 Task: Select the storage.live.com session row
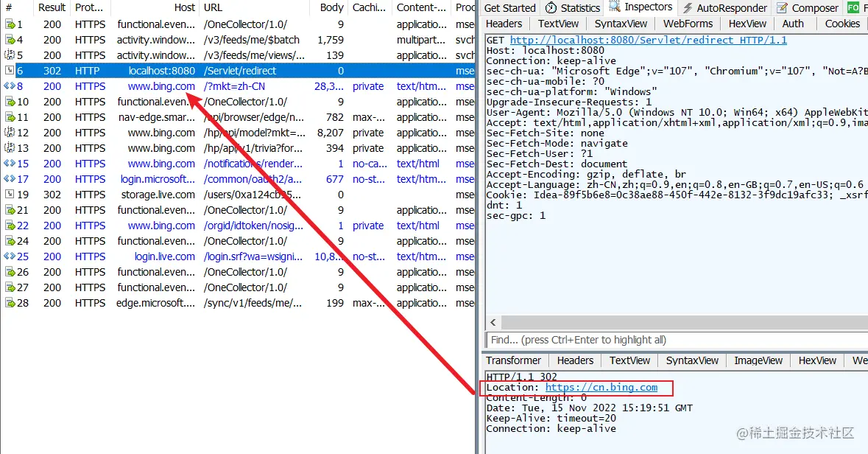238,195
